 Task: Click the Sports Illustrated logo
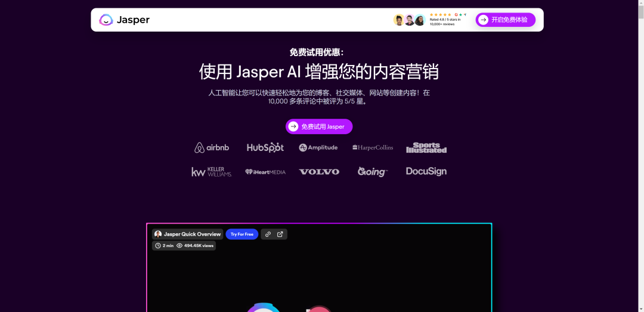click(426, 147)
